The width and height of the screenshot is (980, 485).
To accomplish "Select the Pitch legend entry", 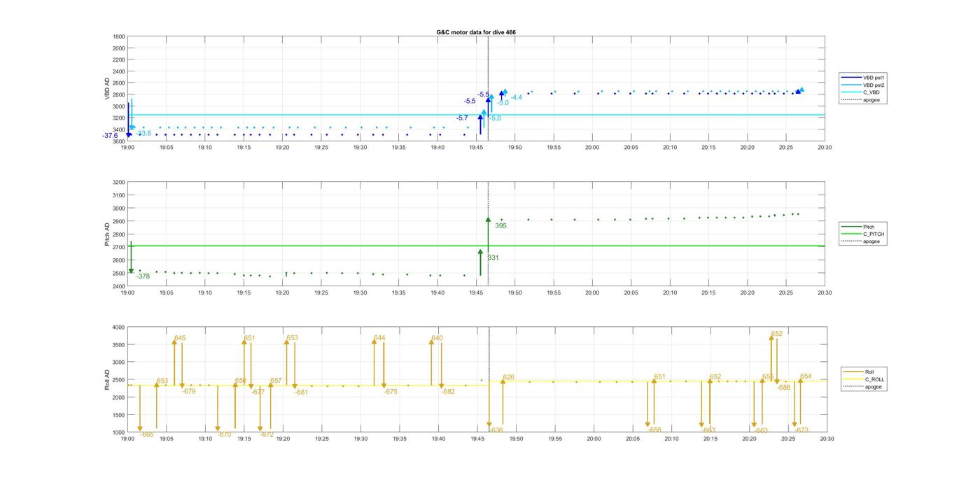I will tap(858, 227).
